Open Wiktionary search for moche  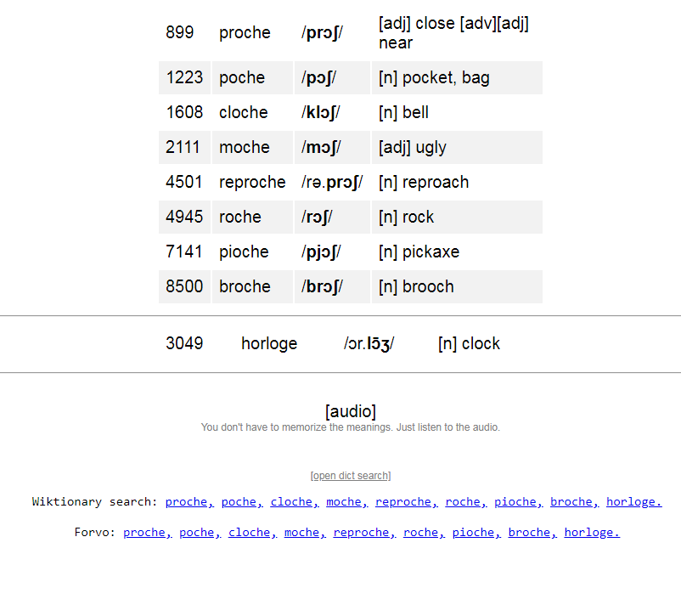[x=347, y=501]
